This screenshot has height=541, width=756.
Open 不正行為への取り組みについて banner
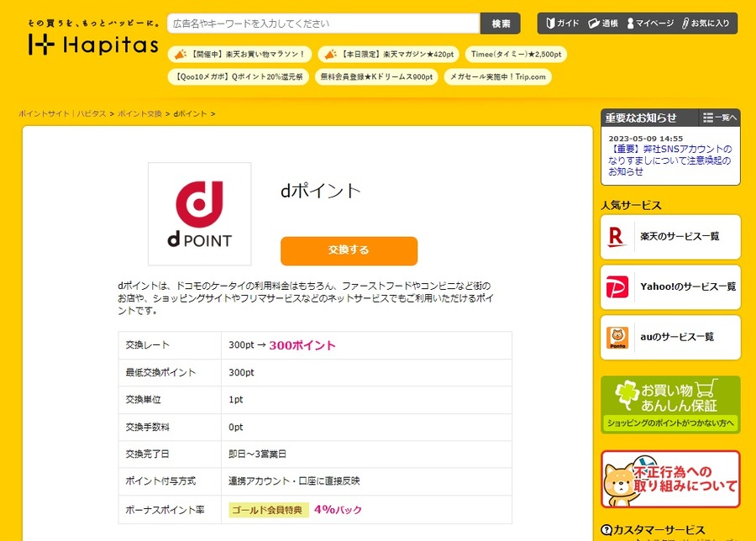pos(670,479)
